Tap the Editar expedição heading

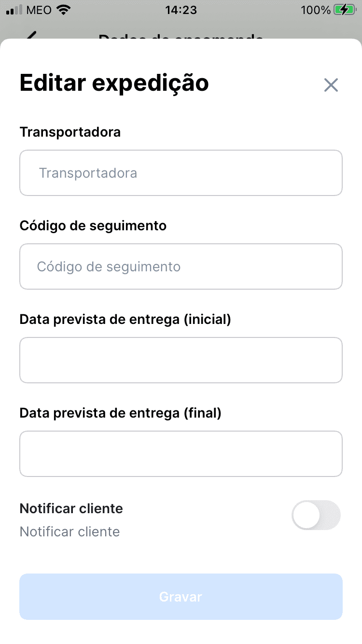[x=114, y=83]
